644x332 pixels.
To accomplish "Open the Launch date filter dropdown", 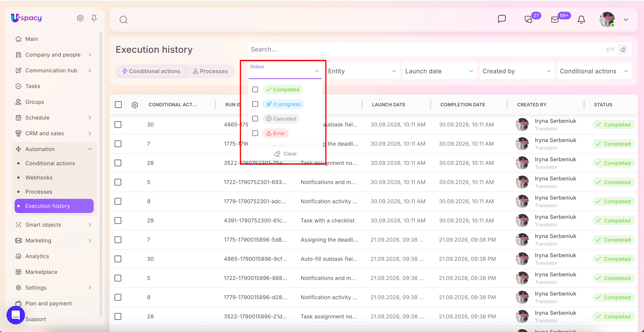I will [439, 71].
